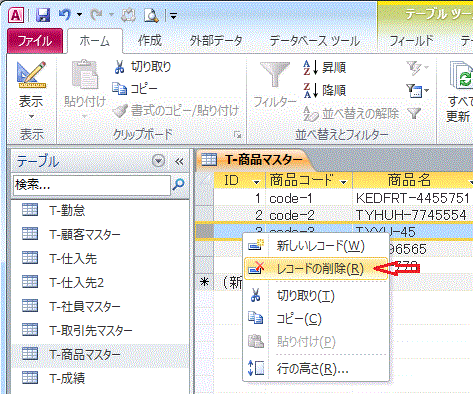The height and width of the screenshot is (394, 473).
Task: Copy with the コピー ribbon button
Action: coord(135,89)
